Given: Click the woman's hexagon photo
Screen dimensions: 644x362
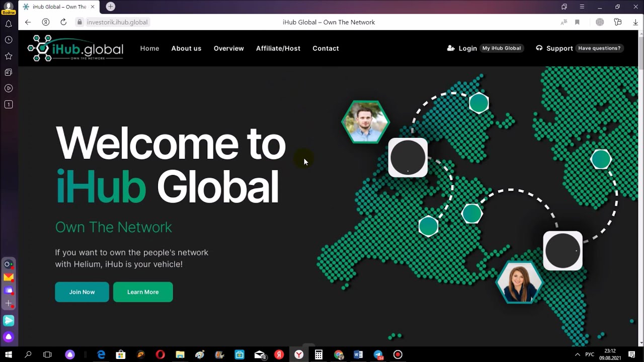Looking at the screenshot, I should 519,282.
